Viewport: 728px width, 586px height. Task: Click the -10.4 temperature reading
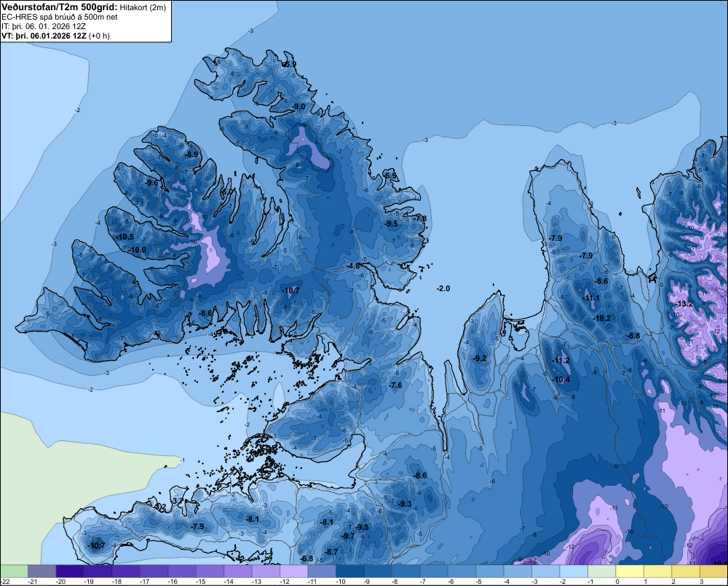point(561,379)
